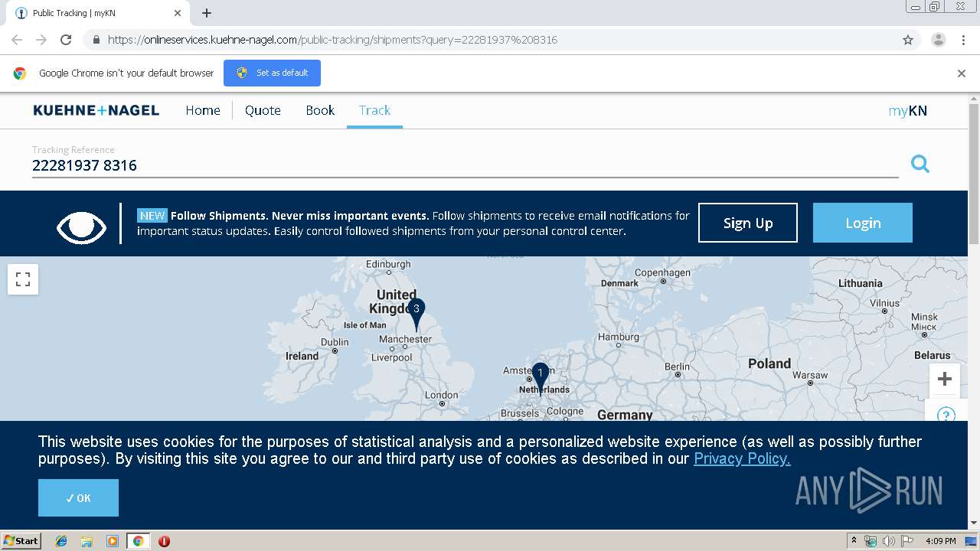Select the Track tab
The height and width of the screenshot is (551, 980).
click(x=374, y=110)
